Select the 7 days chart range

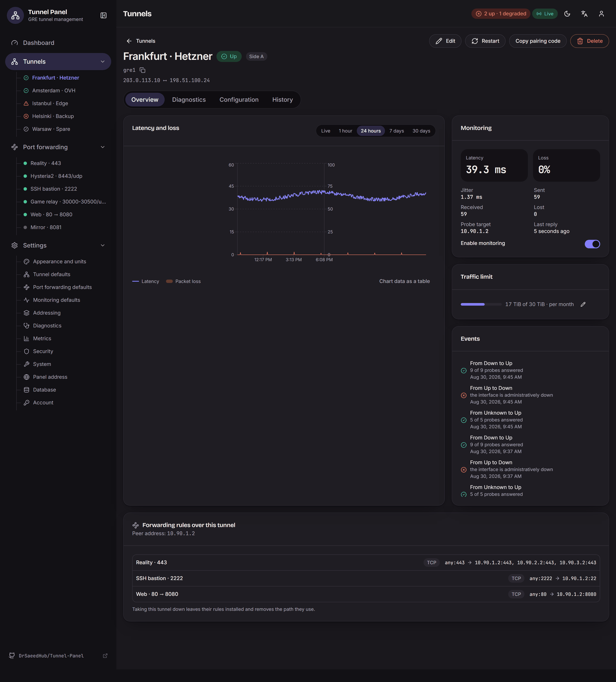396,131
